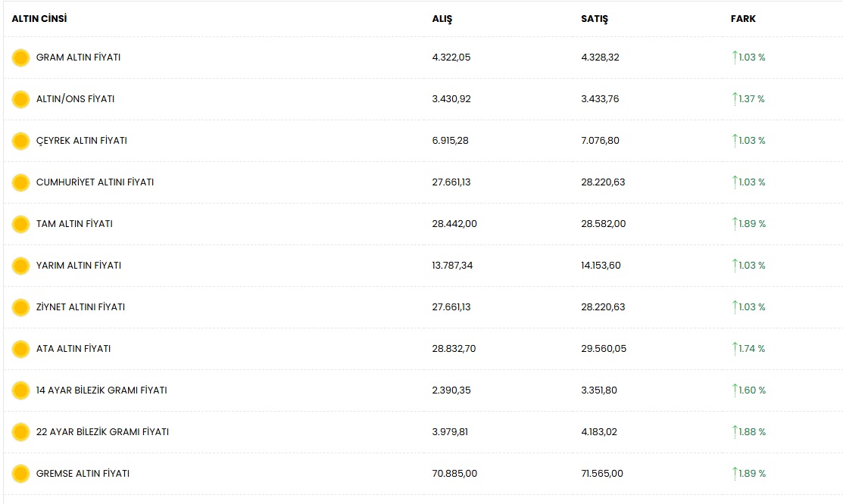Click the 28.832,70 buying price for ATA ALTIN
This screenshot has width=843, height=504.
[454, 349]
